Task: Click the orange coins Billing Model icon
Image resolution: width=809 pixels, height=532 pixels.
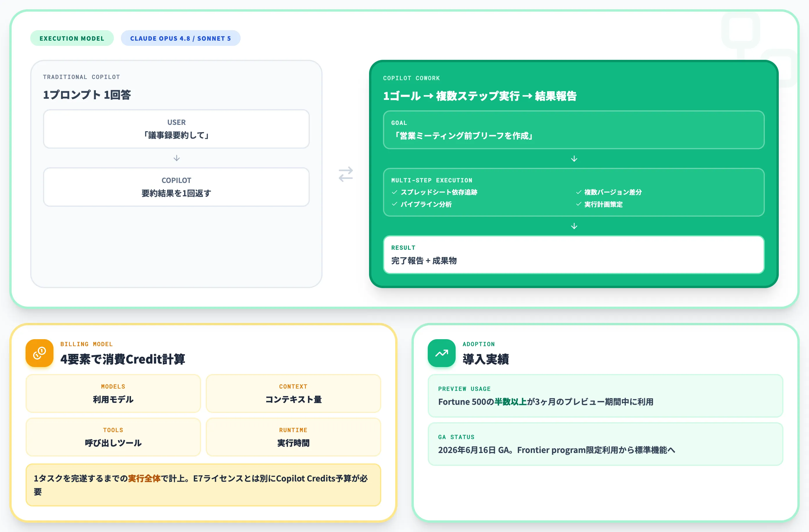Action: (x=40, y=353)
